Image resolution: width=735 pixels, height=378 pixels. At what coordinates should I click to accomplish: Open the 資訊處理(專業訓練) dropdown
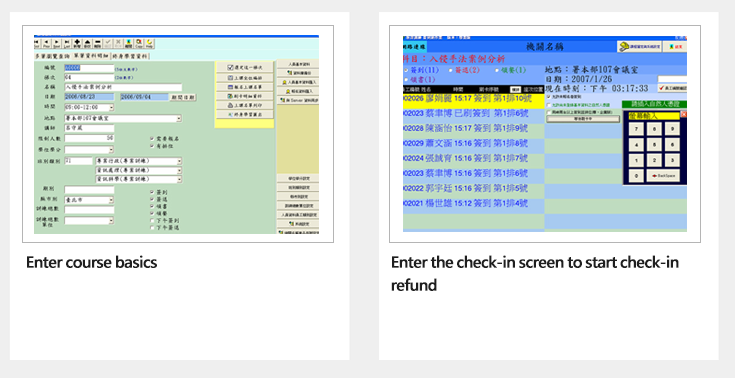[179, 170]
